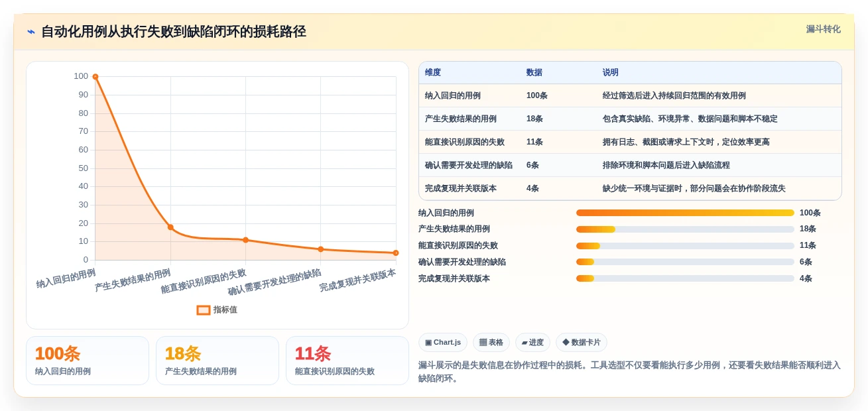The image size is (868, 411).
Task: Click the yellow 18条 data card
Action: (x=217, y=361)
